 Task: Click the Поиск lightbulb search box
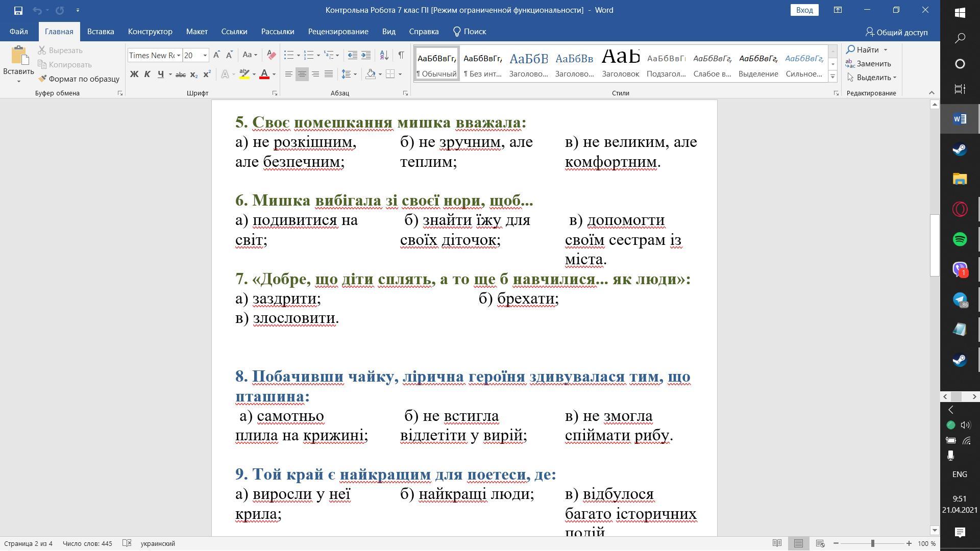[470, 32]
